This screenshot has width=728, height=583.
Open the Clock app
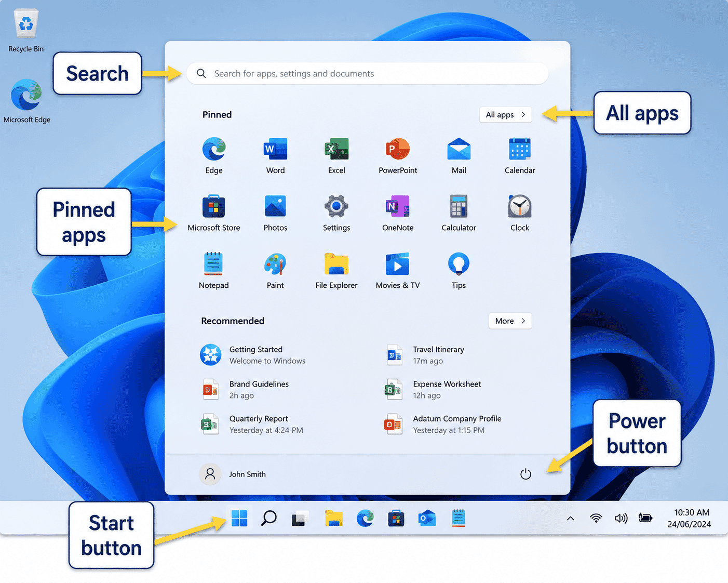pyautogui.click(x=520, y=213)
